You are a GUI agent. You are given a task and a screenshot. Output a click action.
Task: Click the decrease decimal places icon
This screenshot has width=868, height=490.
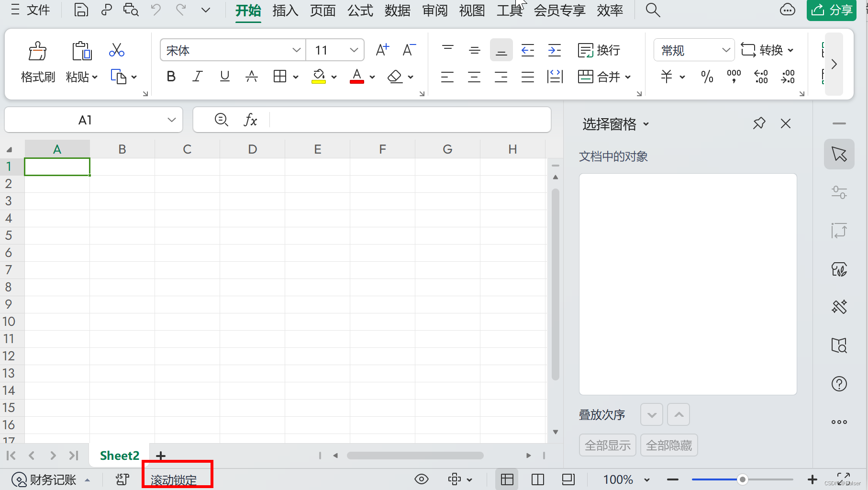[788, 77]
